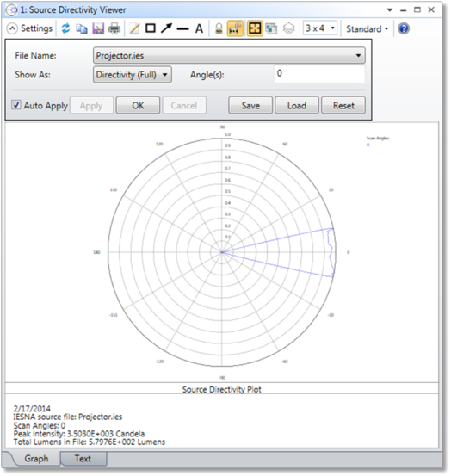Click the Total Lumens in File line
The height and width of the screenshot is (476, 451).
90,442
